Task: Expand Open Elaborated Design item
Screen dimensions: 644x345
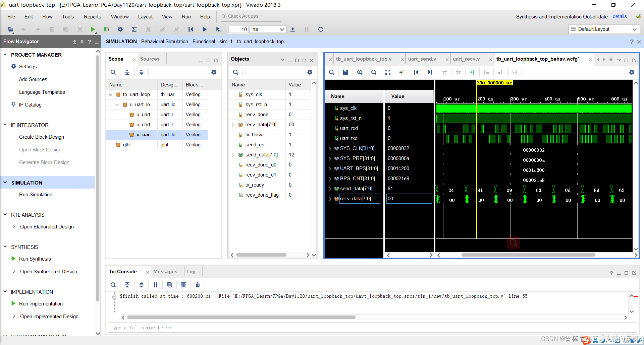Action: coord(14,227)
